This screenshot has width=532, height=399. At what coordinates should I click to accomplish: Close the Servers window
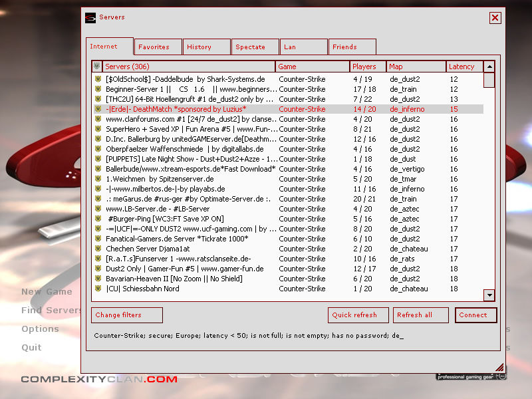point(495,18)
